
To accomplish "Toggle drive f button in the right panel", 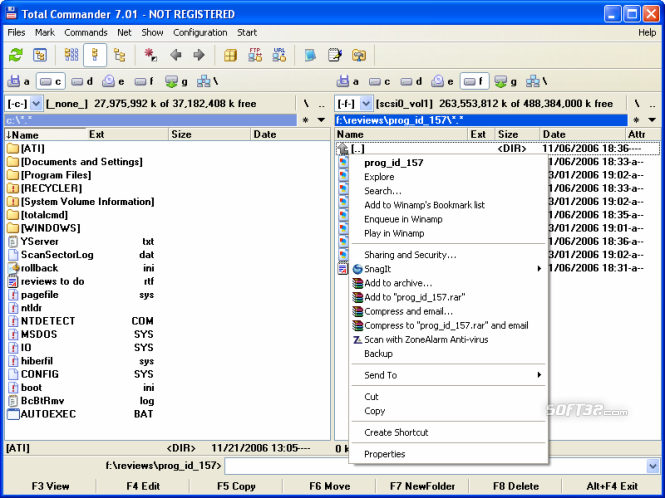I will pyautogui.click(x=475, y=81).
